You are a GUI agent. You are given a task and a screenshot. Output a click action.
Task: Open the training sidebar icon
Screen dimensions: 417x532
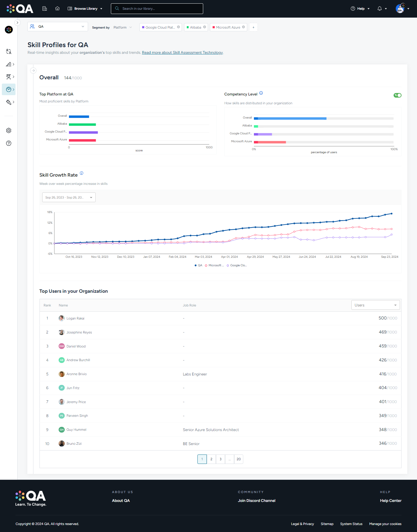pos(9,77)
